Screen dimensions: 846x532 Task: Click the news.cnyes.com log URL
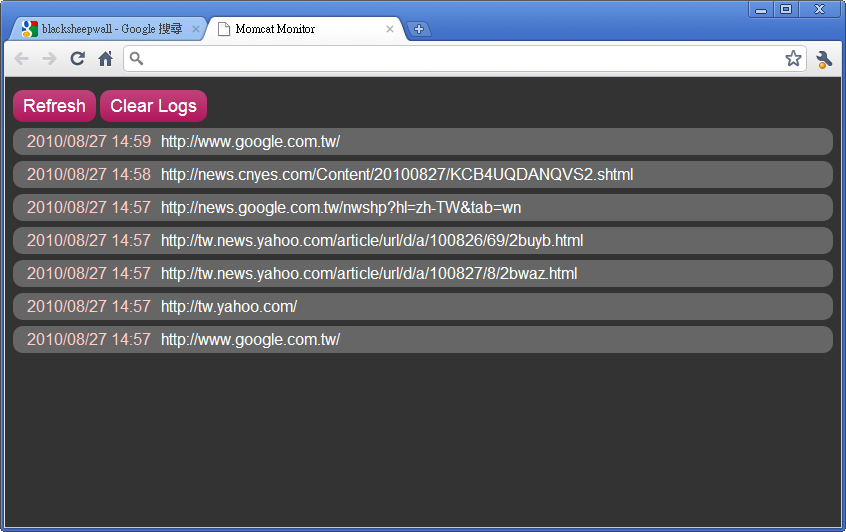397,174
